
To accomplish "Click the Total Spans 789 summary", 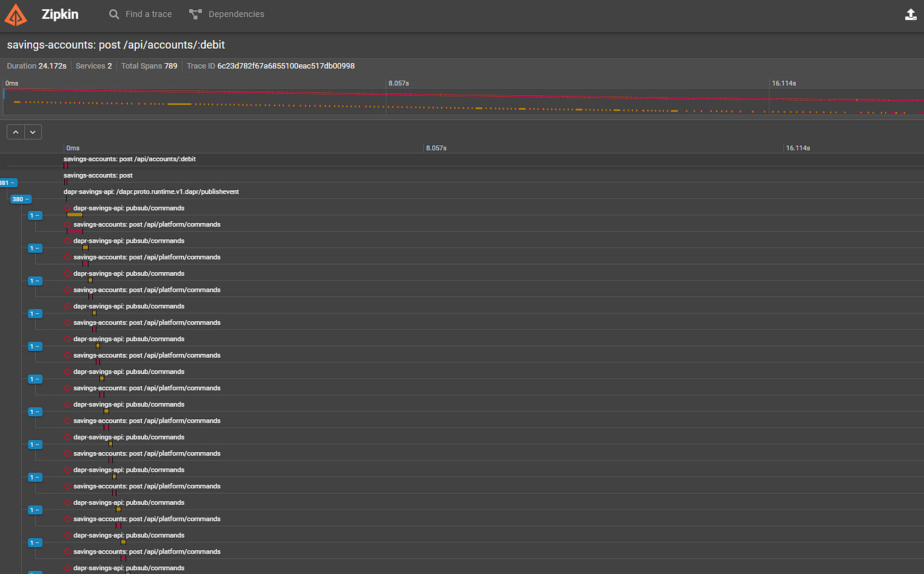I will point(149,66).
